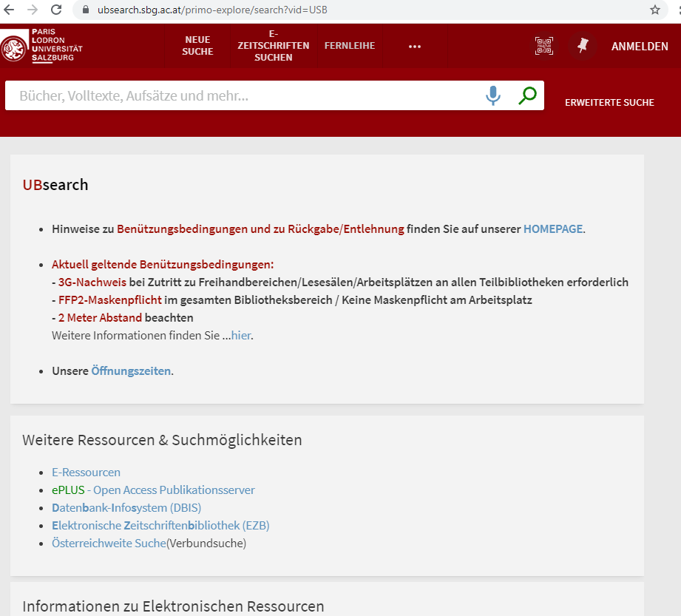Image resolution: width=681 pixels, height=616 pixels.
Task: Open FERNLEIHE menu item
Action: (x=350, y=46)
